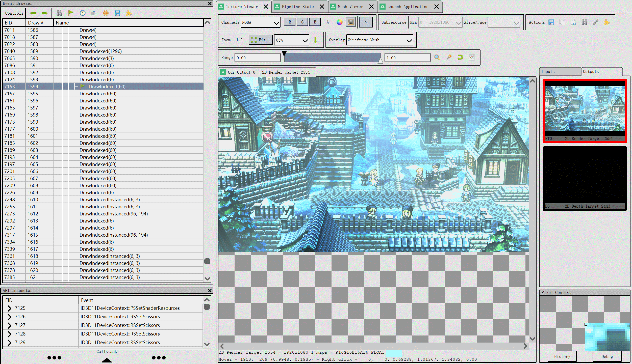
Task: Open the Overlay Wireframe Mesh dropdown
Action: click(x=380, y=40)
